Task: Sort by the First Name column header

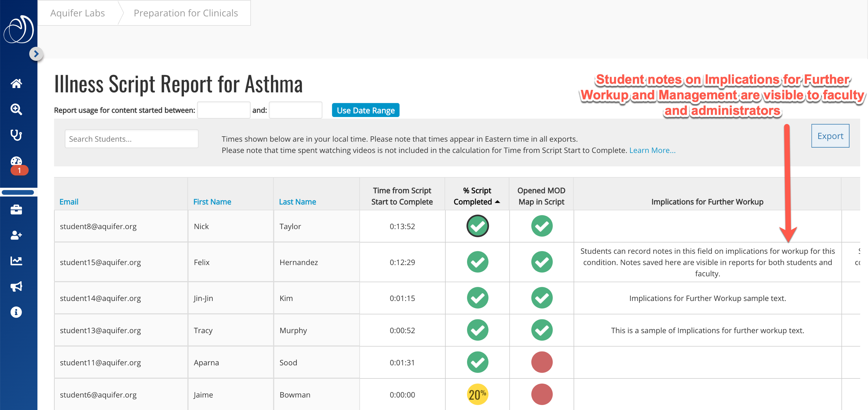Action: pyautogui.click(x=212, y=202)
